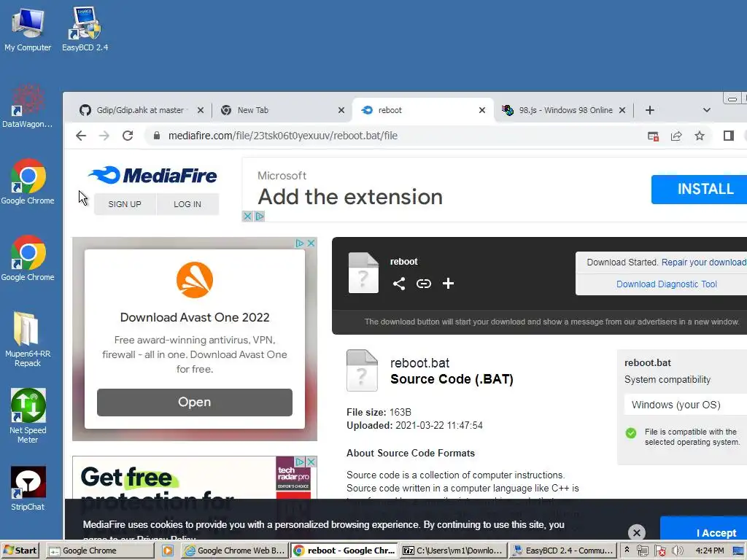Image resolution: width=747 pixels, height=560 pixels.
Task: Close the reboot tab
Action: point(482,110)
